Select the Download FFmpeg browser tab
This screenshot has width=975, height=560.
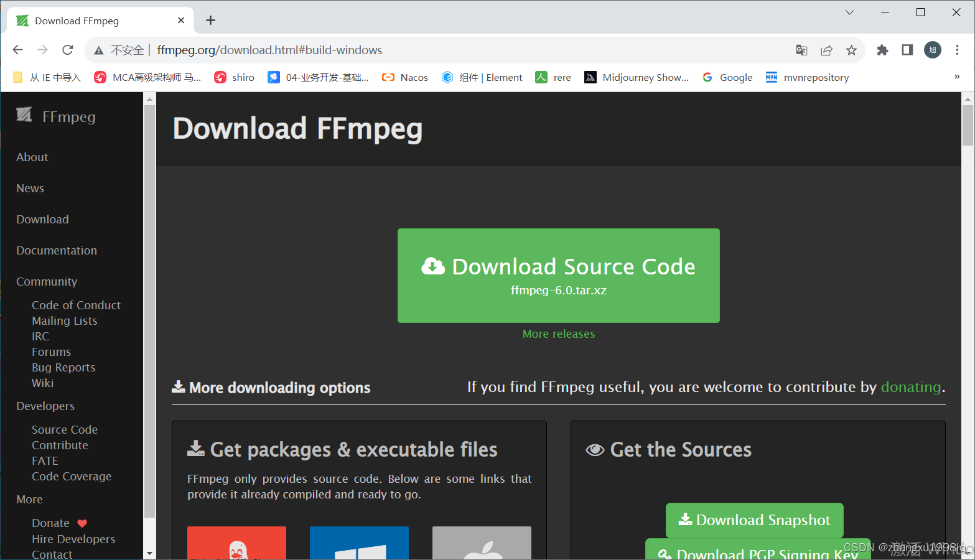[100, 21]
